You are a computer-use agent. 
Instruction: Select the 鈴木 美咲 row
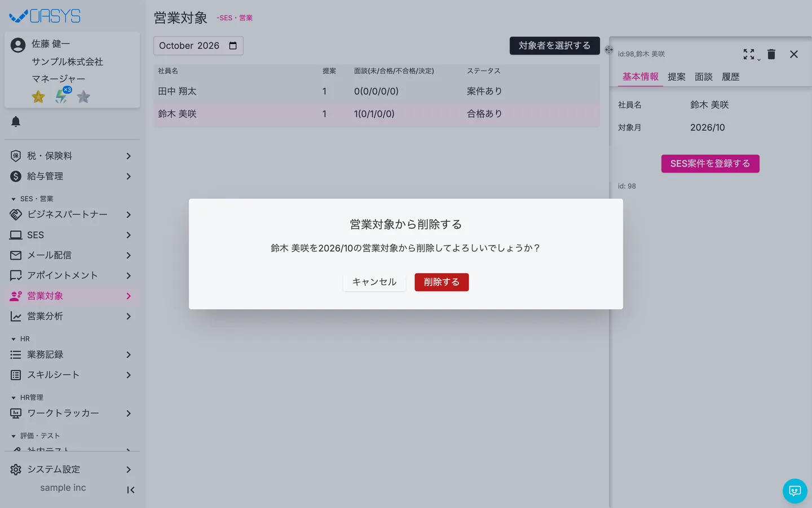pos(376,114)
